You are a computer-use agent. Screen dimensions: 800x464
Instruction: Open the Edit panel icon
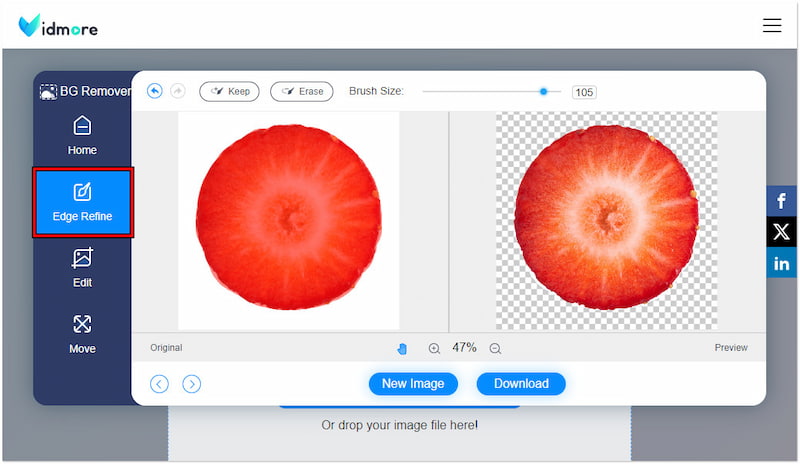[x=82, y=259]
